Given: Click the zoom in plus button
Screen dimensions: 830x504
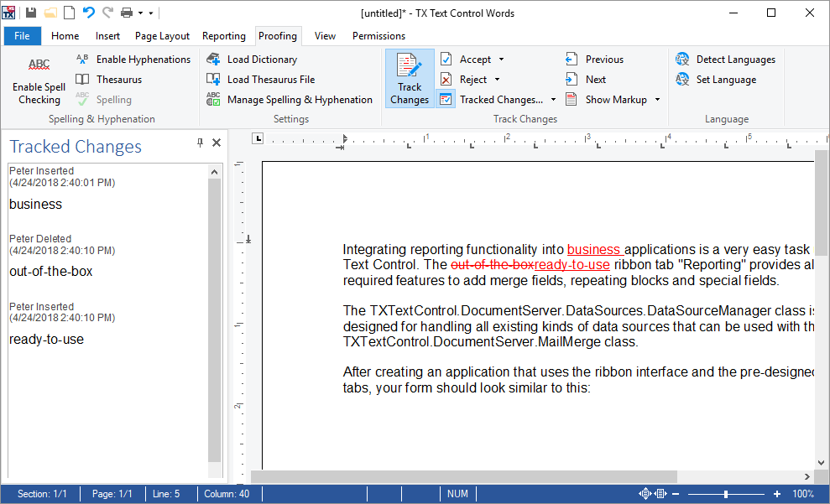Looking at the screenshot, I should [x=776, y=494].
